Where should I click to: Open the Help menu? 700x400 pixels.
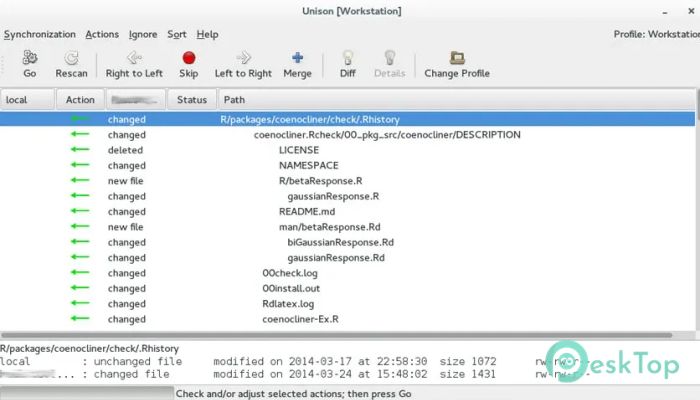pos(208,34)
